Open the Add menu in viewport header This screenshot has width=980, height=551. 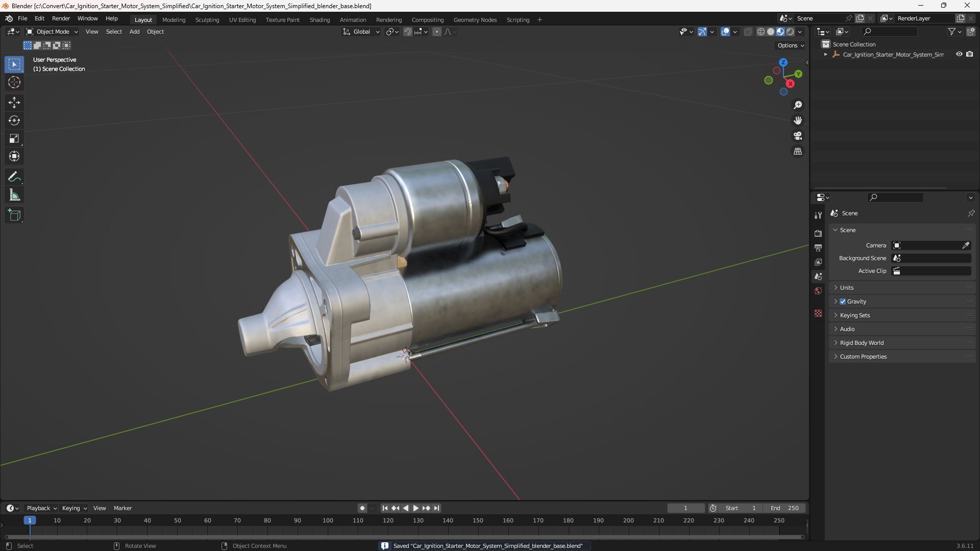tap(134, 32)
